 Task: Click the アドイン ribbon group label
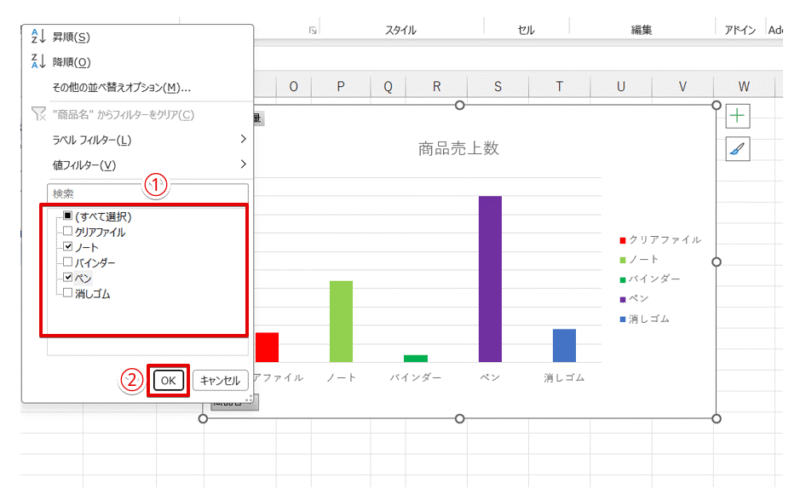point(740,30)
